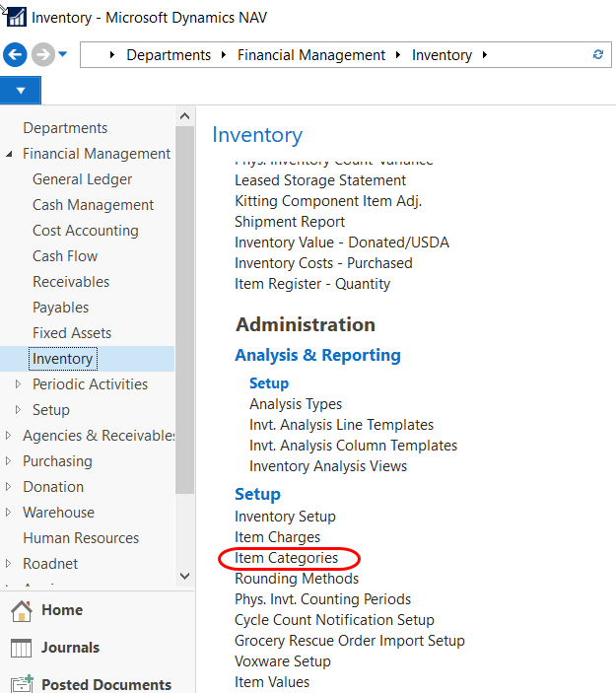Click the Forward navigation arrow icon
The height and width of the screenshot is (693, 616).
[x=41, y=54]
